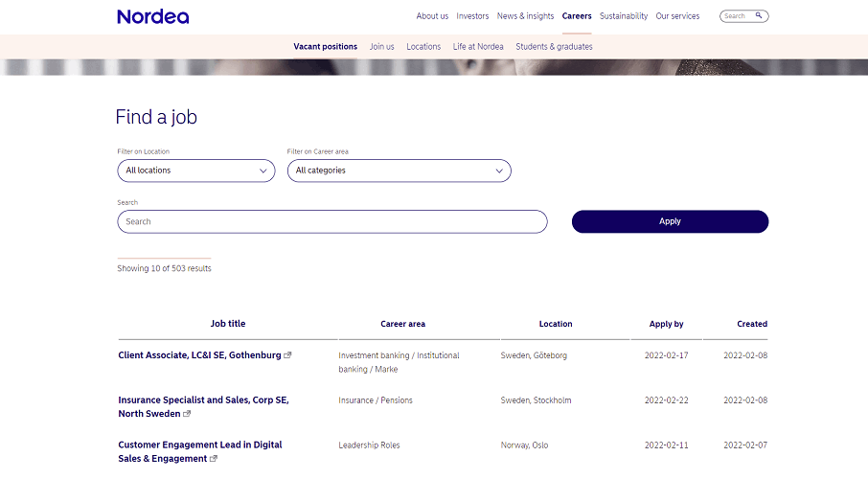Click created date 2022-02-07

coord(745,445)
